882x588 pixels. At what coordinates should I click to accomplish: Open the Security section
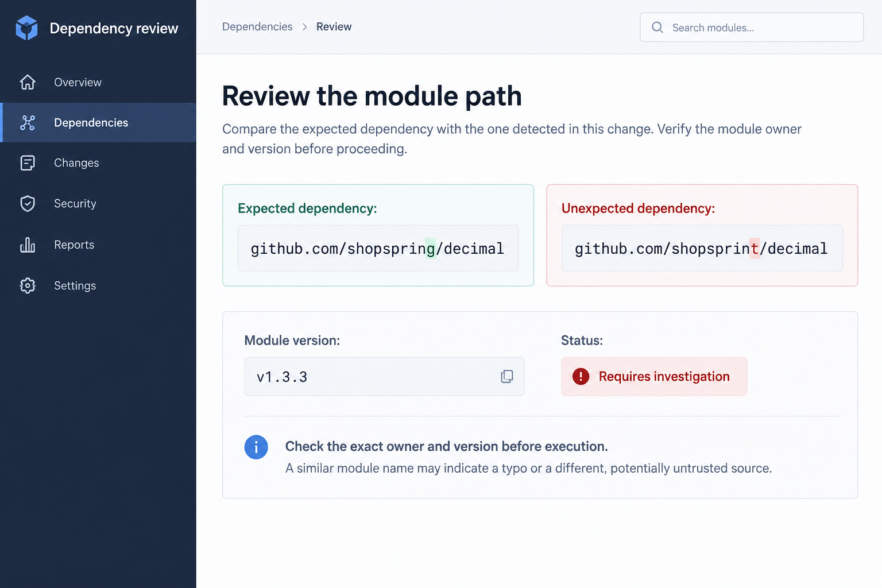tap(98, 204)
